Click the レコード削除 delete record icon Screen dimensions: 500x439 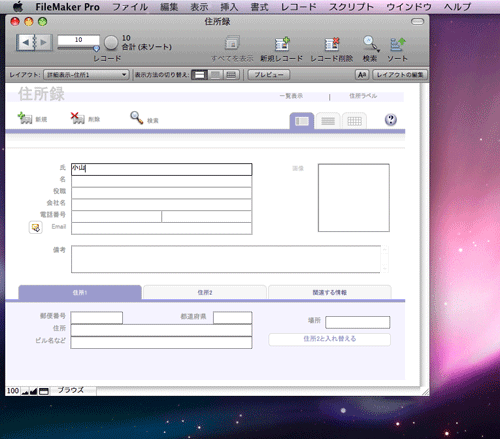coord(332,44)
